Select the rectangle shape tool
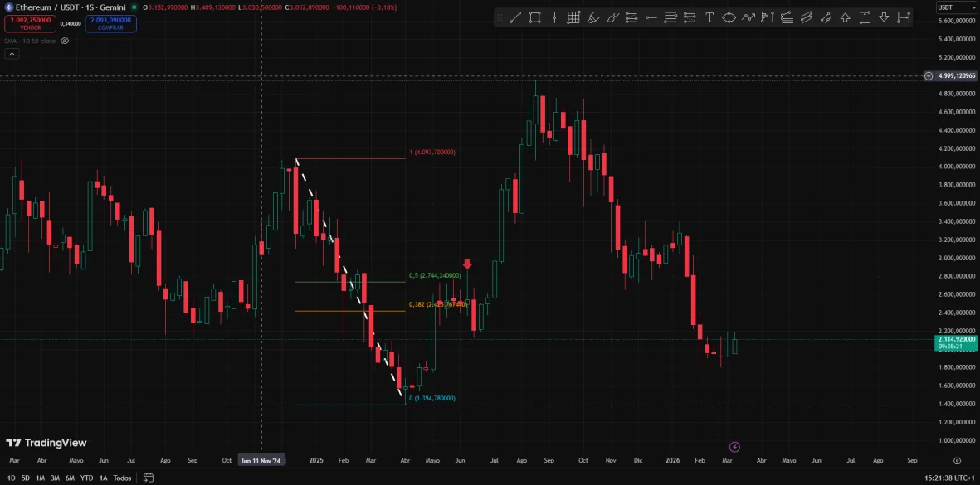This screenshot has height=485, width=980. coord(535,17)
